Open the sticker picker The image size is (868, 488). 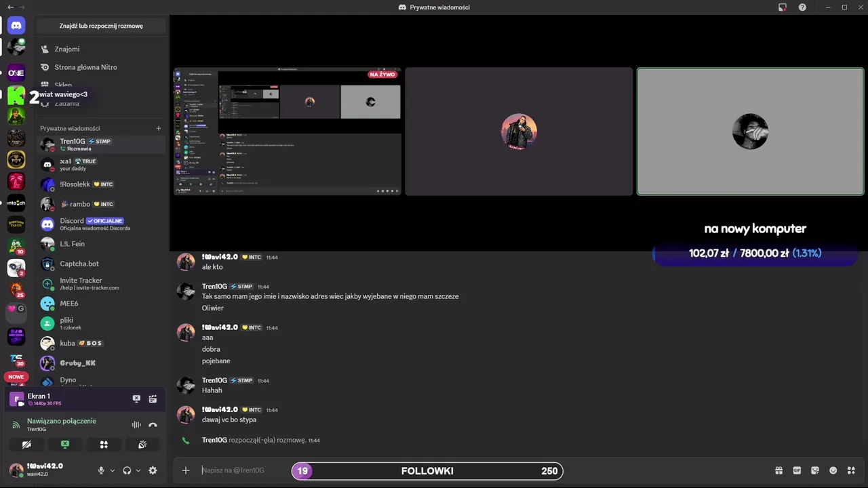[x=815, y=470]
